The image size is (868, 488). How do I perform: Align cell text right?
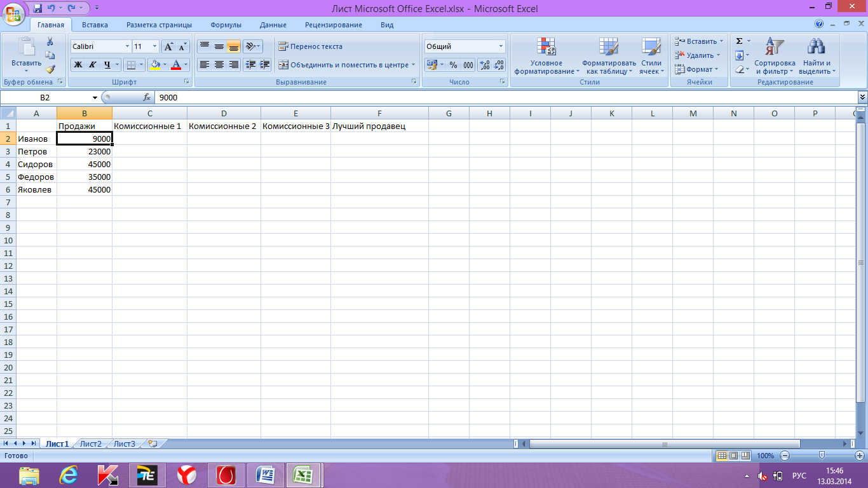233,64
